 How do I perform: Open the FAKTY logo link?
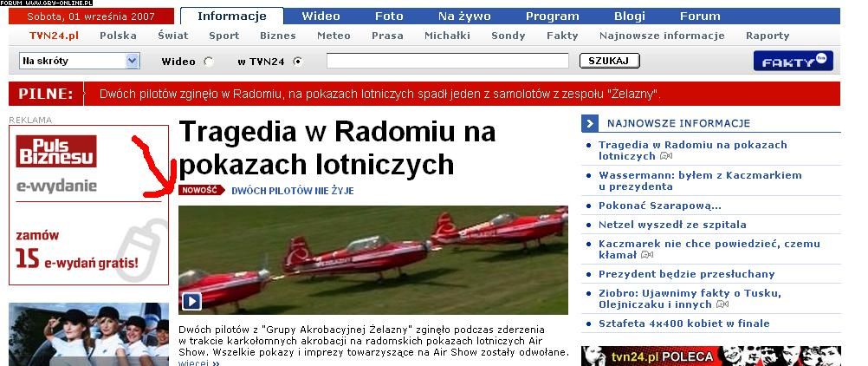793,61
